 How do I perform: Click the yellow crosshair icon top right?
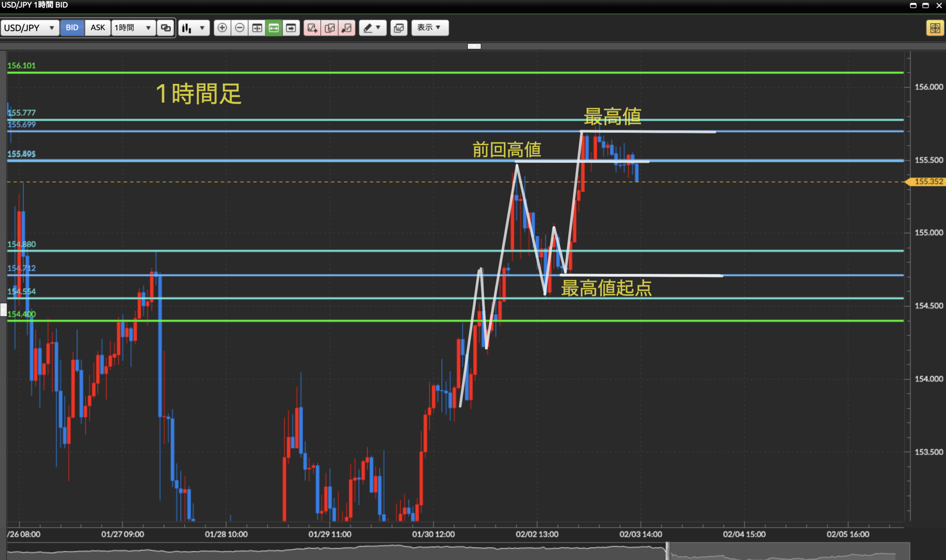coord(935,28)
